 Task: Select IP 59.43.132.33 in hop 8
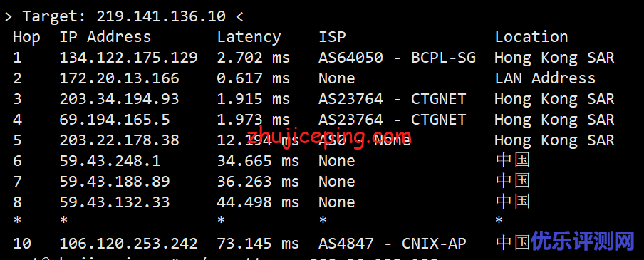[115, 202]
